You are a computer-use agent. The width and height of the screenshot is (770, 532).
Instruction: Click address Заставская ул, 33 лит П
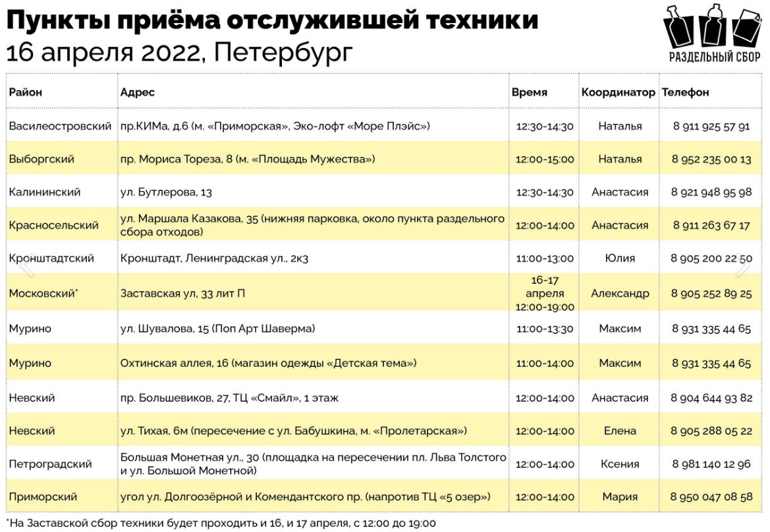(x=182, y=294)
